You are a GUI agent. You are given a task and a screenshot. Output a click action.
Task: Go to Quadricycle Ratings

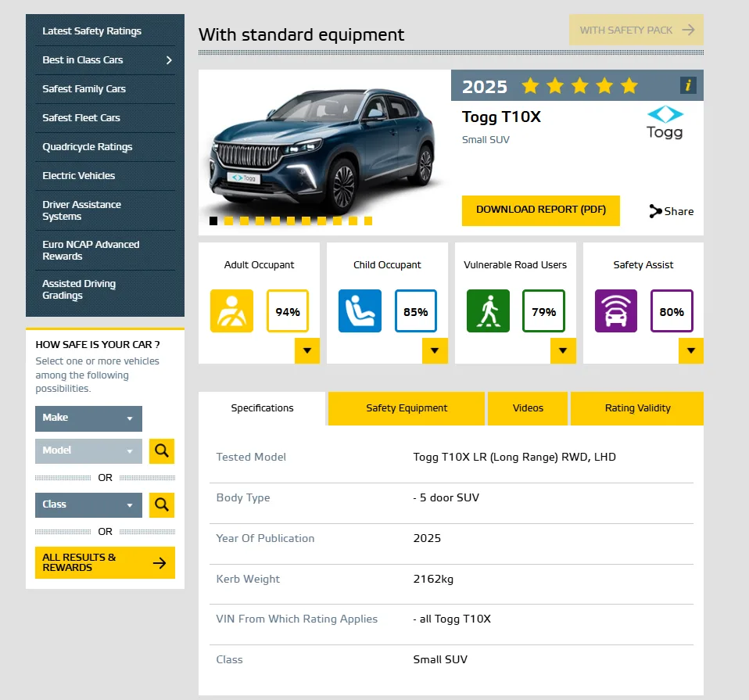tap(88, 147)
